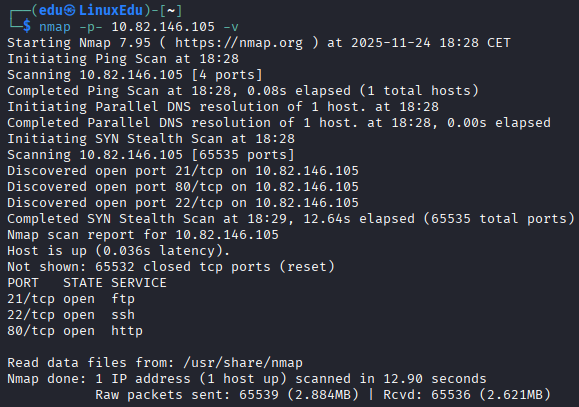Click the edu username in the prompt
579x407 pixels.
point(51,10)
